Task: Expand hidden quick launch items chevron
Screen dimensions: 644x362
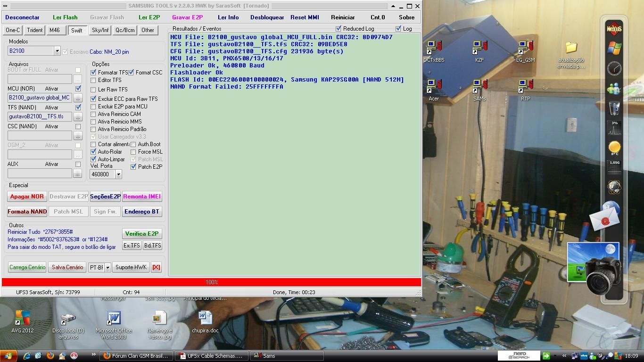Action: click(x=93, y=355)
